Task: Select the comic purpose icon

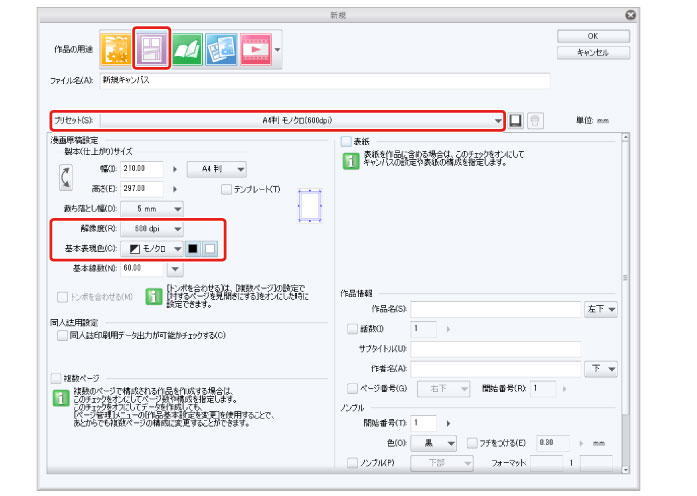Action: [x=152, y=49]
